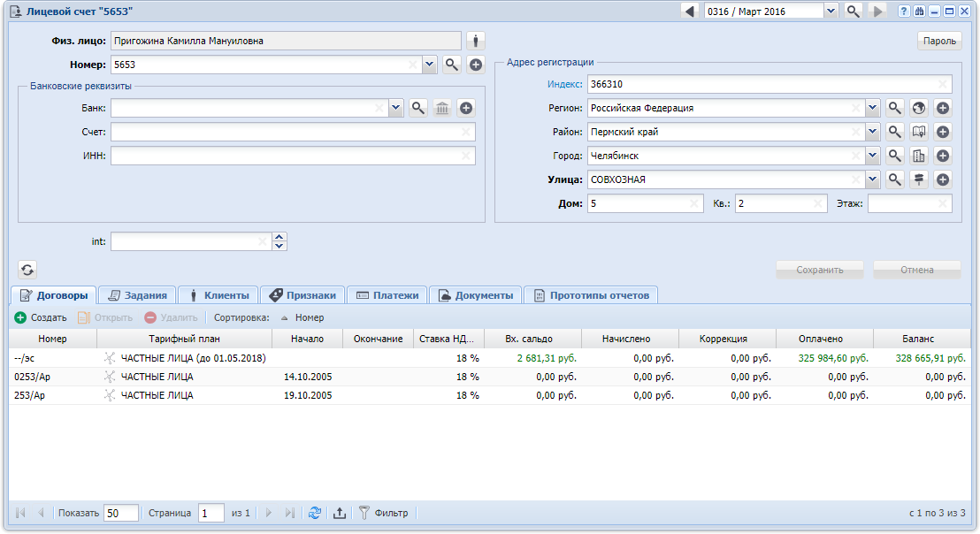Click the person icon next to Физ. лицо
This screenshot has height=534, width=980.
[476, 41]
